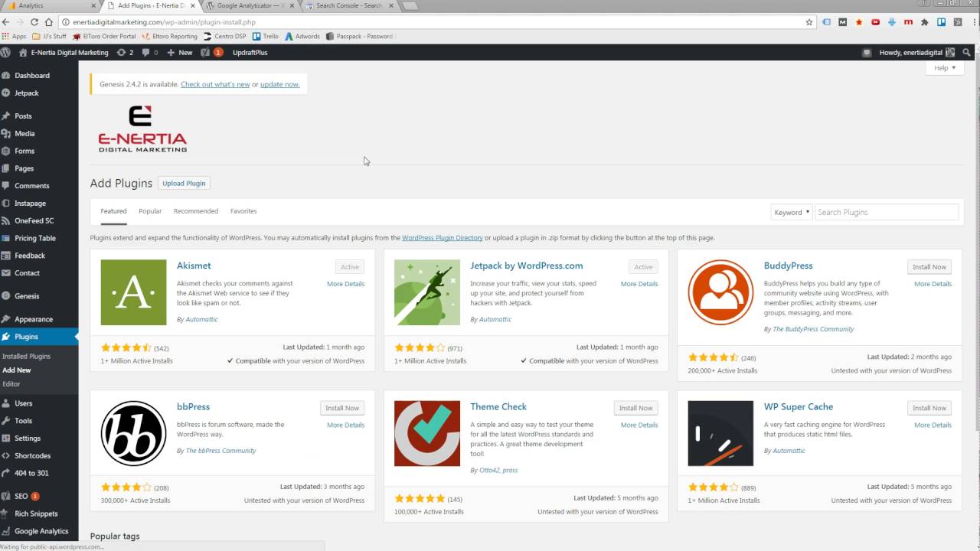Screen dimensions: 980x551
Task: Click the Upload Plugin button
Action: [184, 184]
